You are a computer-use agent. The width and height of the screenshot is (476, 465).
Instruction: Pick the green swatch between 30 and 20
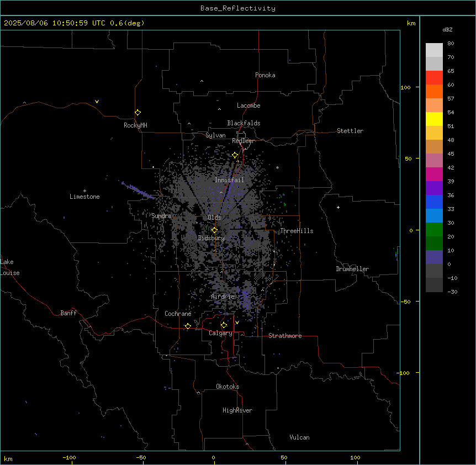point(434,230)
